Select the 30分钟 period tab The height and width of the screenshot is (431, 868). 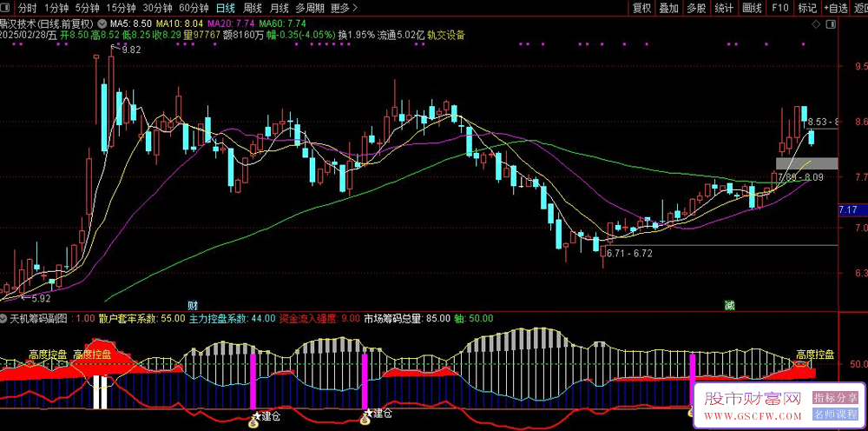click(157, 8)
